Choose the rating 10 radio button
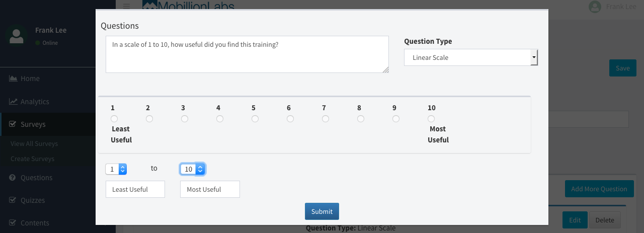 point(431,119)
